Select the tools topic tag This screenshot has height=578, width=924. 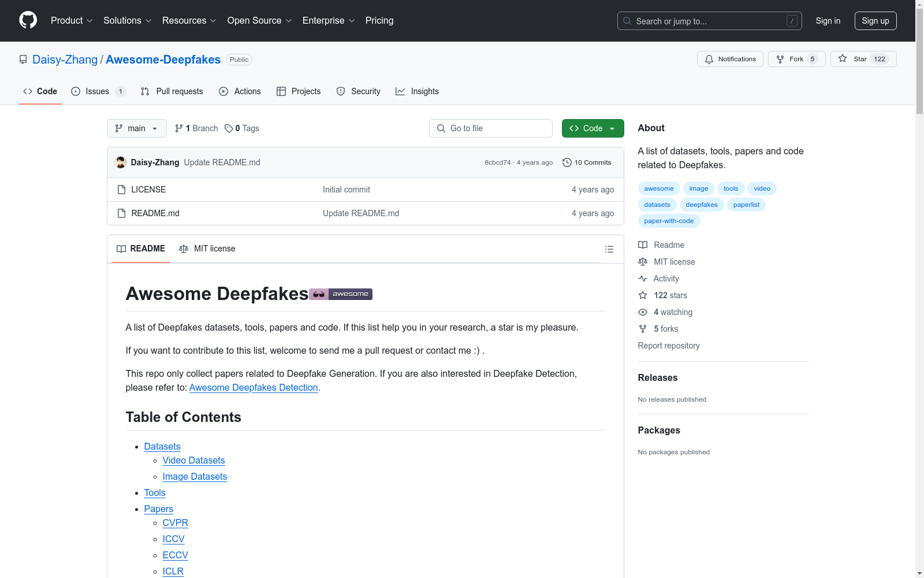tap(731, 188)
